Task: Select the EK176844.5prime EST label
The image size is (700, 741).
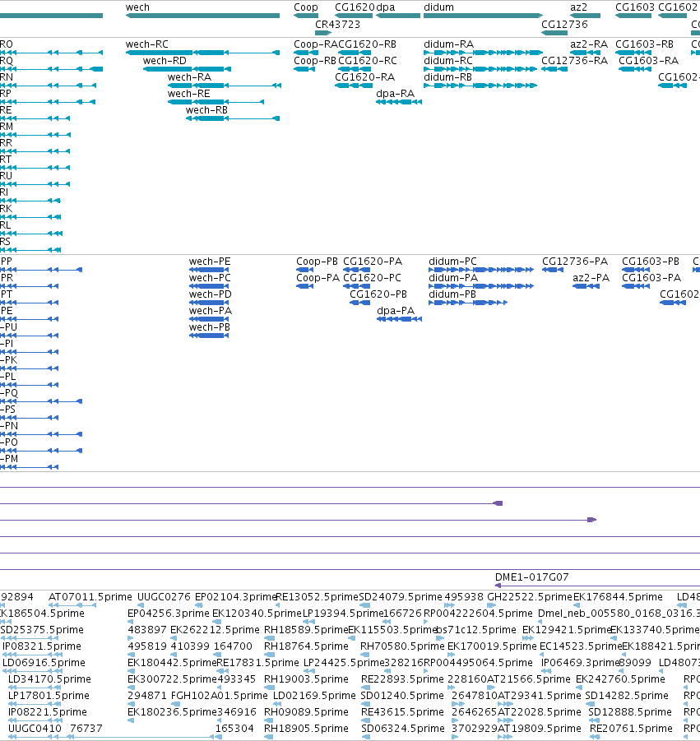Action: 618,597
